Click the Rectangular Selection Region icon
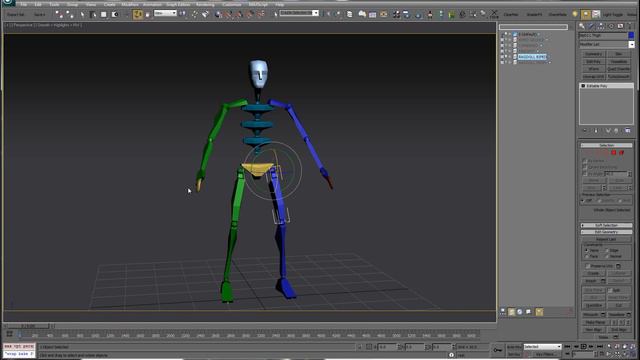Viewport: 640px width, 360px height. [104, 14]
